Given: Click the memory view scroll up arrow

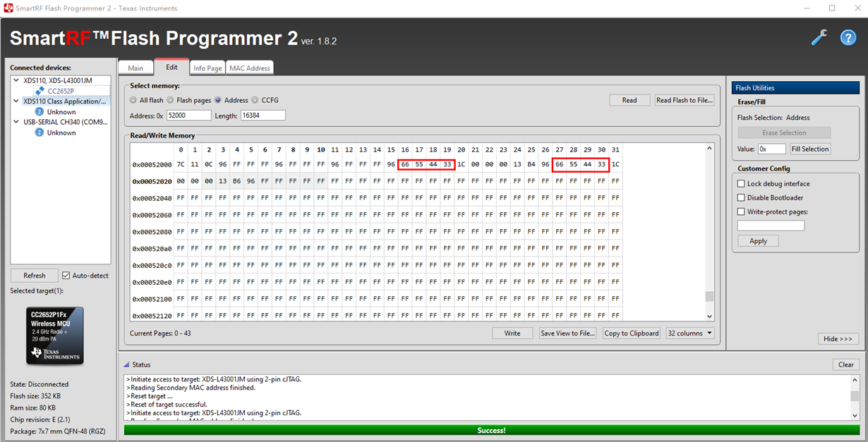Looking at the screenshot, I should click(710, 148).
